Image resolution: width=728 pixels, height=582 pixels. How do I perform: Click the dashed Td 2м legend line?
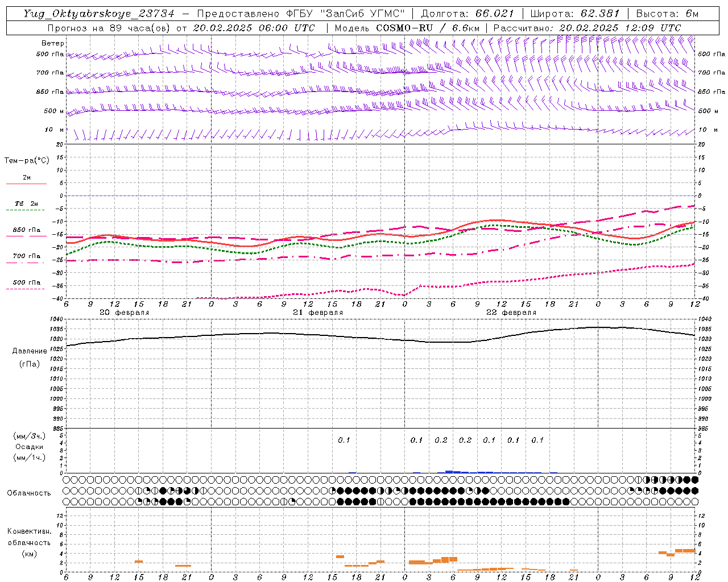coord(25,210)
